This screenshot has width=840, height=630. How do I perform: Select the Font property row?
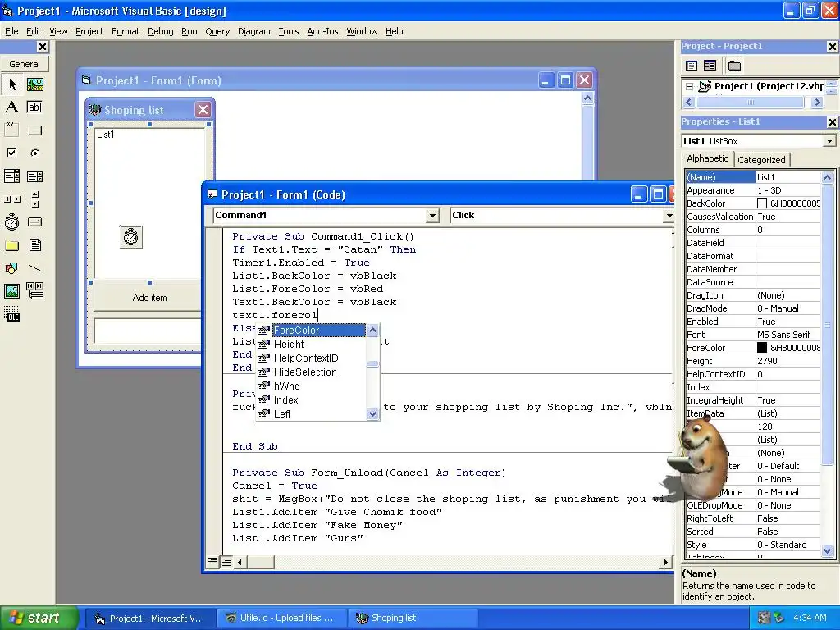(753, 335)
